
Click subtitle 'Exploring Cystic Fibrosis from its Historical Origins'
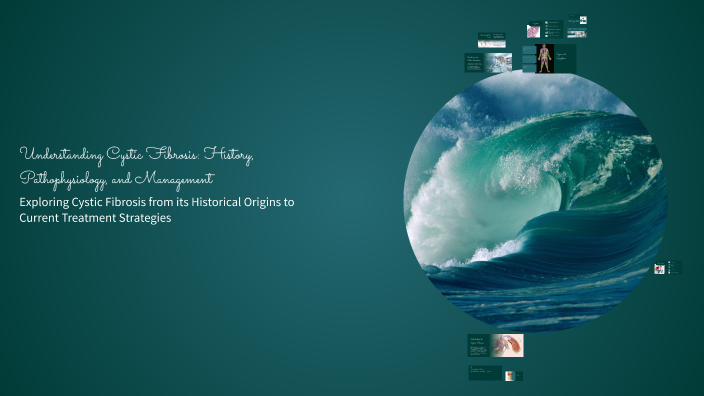click(x=151, y=202)
